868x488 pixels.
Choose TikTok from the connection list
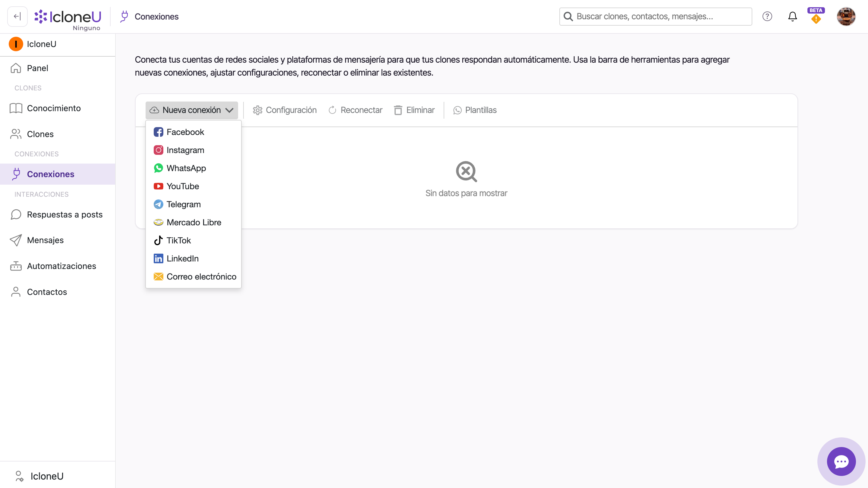[x=193, y=240]
